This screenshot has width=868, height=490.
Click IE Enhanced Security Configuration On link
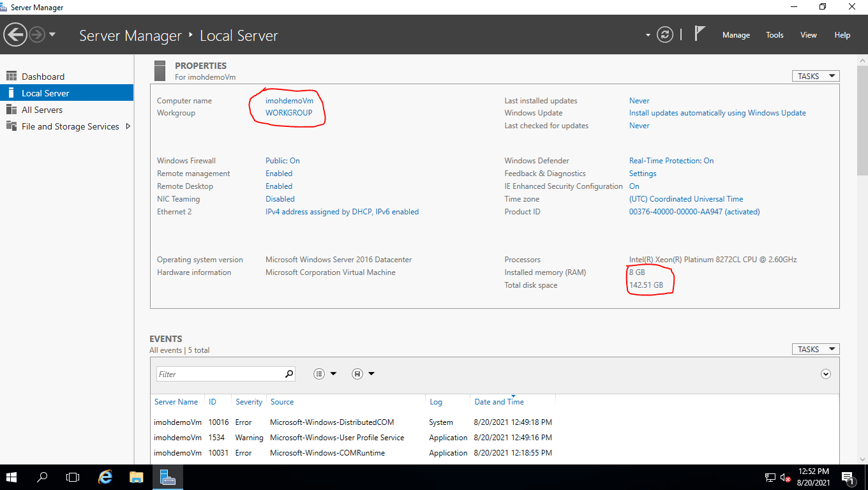(634, 186)
